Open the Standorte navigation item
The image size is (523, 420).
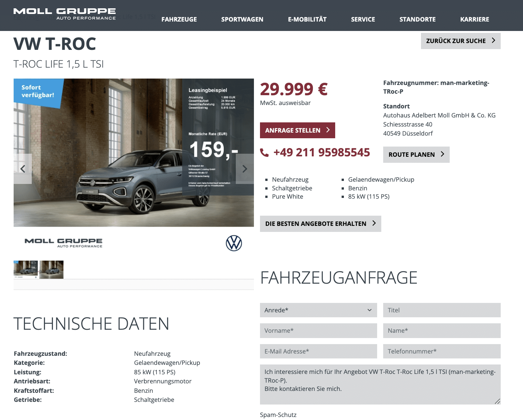click(417, 19)
